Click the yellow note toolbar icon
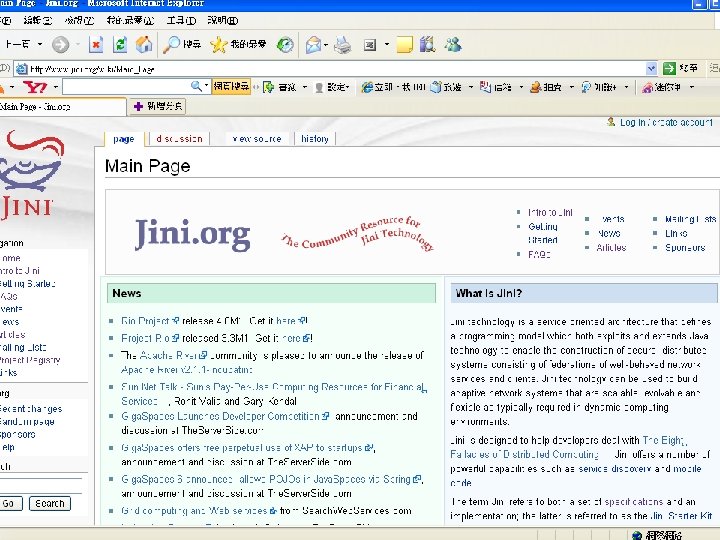This screenshot has width=720, height=540. point(405,45)
